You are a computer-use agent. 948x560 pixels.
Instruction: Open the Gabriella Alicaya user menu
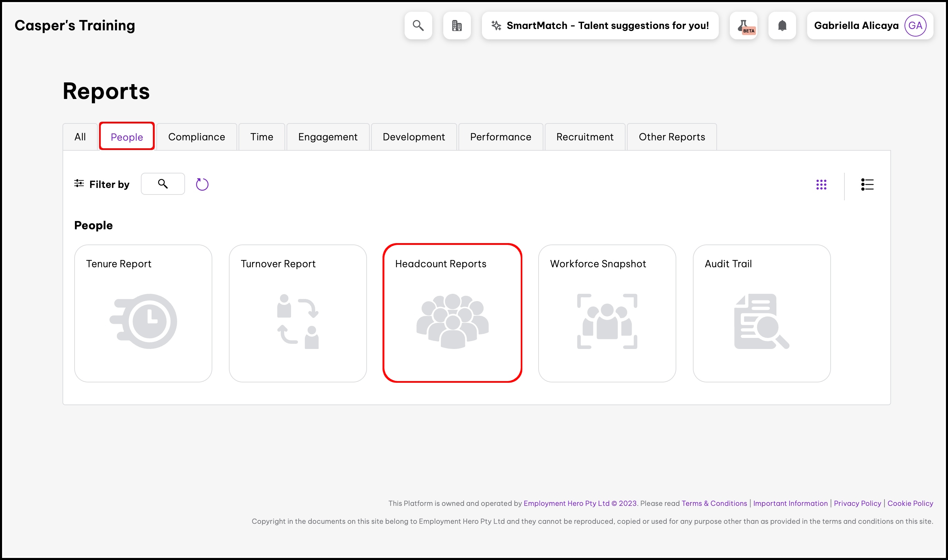(869, 26)
